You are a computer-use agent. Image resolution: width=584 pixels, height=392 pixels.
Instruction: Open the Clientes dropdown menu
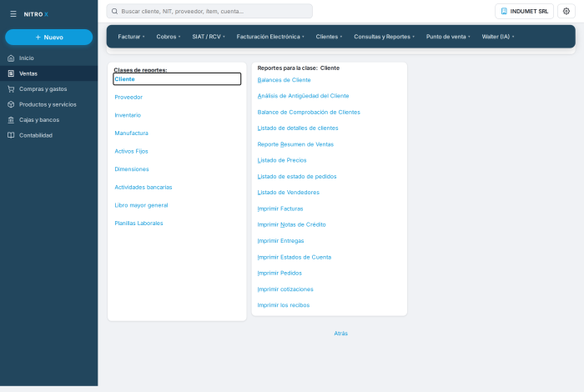click(x=329, y=37)
